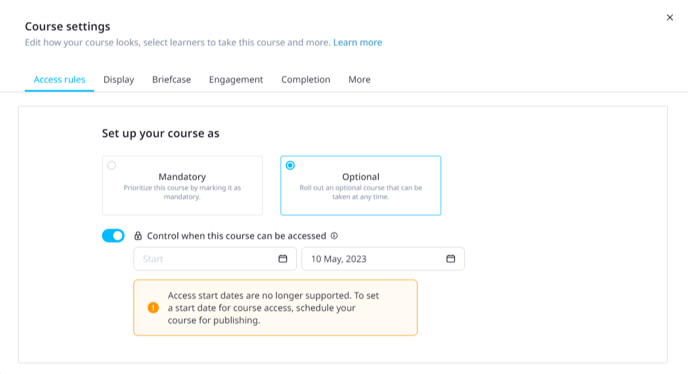Click the Start date calendar icon
The image size is (688, 374).
283,259
